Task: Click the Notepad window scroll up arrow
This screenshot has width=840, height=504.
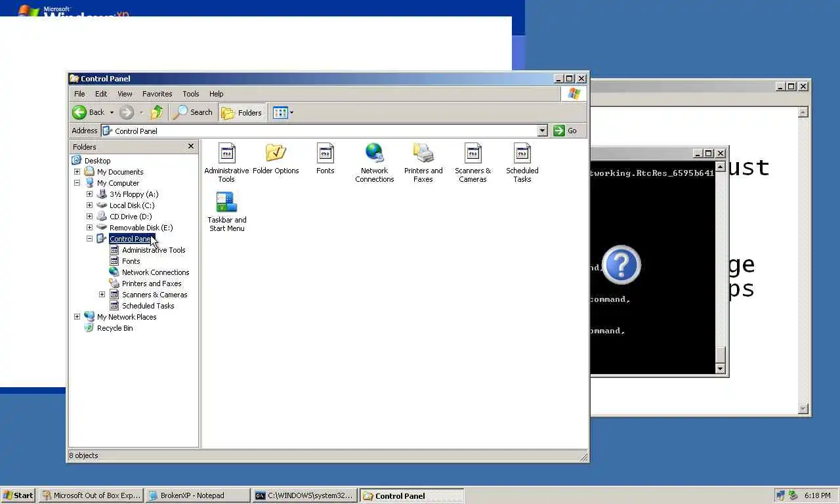Action: 803,112
